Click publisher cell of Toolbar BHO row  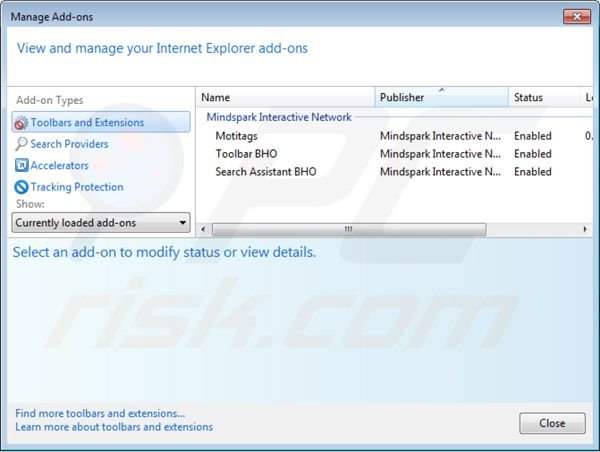(440, 154)
